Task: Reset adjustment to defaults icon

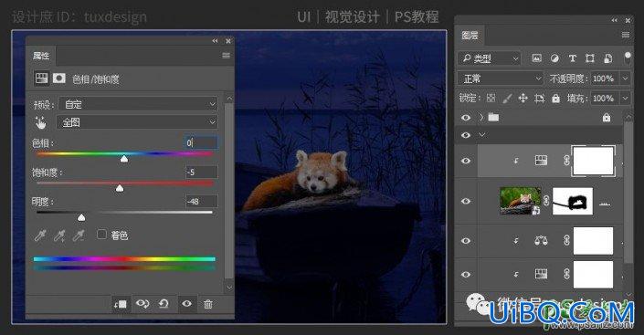Action: [164, 304]
